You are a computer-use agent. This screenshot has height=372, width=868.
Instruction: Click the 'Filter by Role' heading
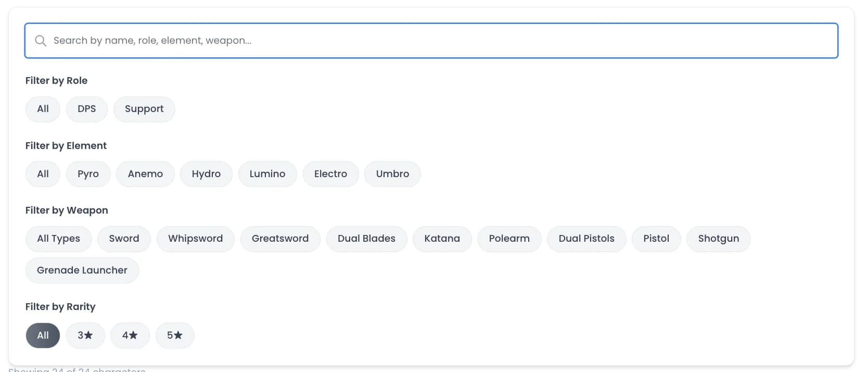pos(56,81)
